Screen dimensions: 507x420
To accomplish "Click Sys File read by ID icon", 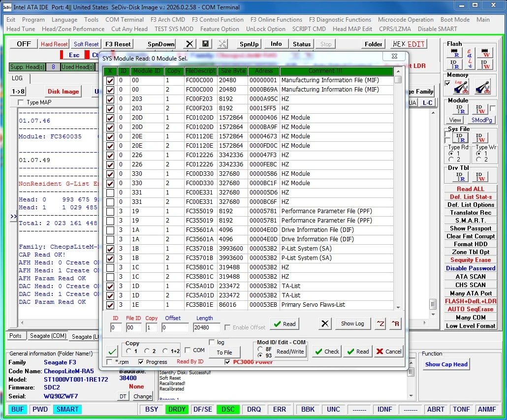I will 460,138.
